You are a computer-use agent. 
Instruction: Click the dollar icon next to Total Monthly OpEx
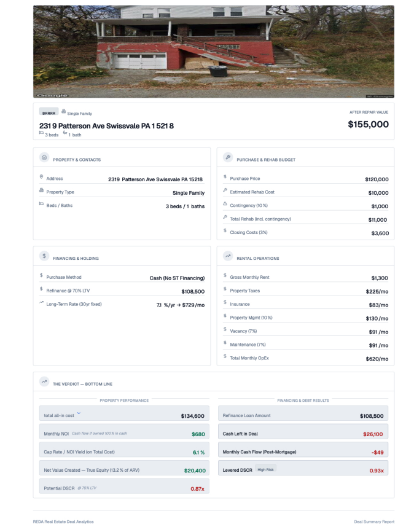[x=225, y=356]
